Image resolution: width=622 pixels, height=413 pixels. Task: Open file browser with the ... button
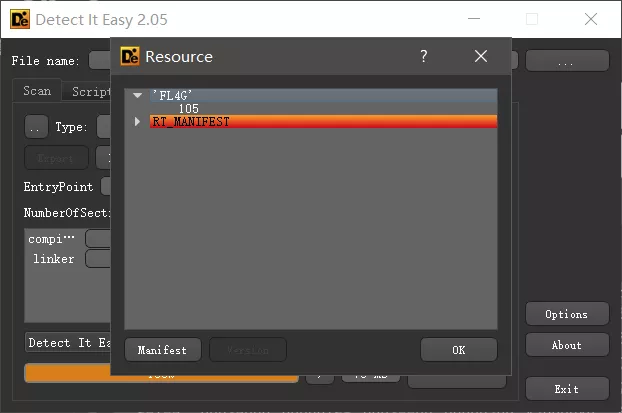coord(567,61)
